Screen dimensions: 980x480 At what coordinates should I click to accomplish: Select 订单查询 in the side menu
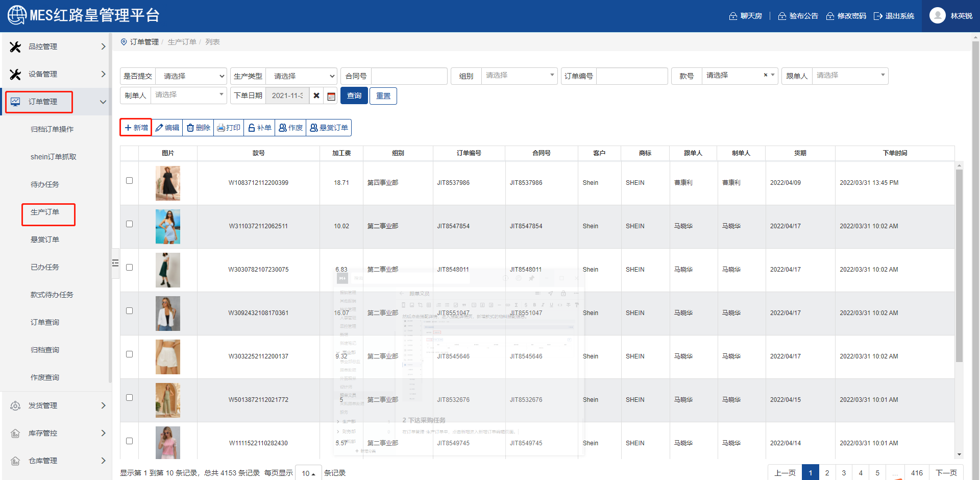pos(45,322)
